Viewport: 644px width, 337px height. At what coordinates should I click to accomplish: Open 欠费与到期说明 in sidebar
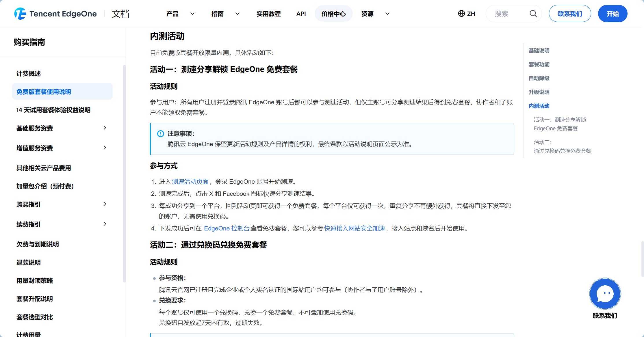[x=38, y=244]
